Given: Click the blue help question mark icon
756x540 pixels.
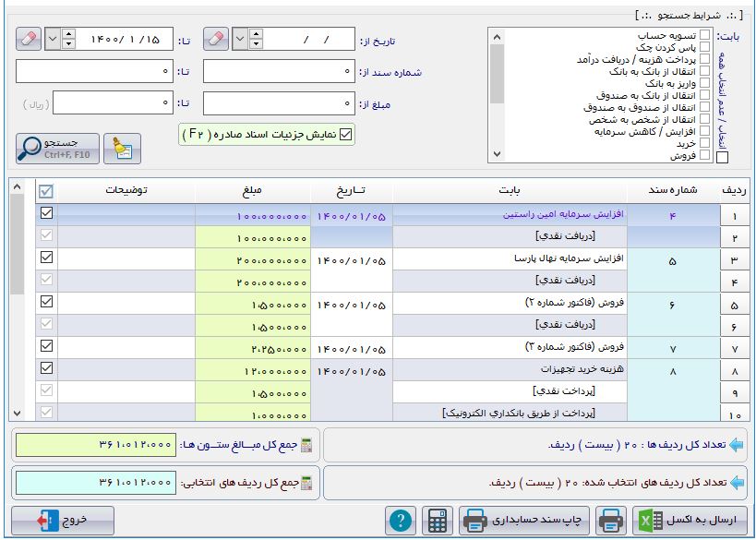Looking at the screenshot, I should point(400,521).
